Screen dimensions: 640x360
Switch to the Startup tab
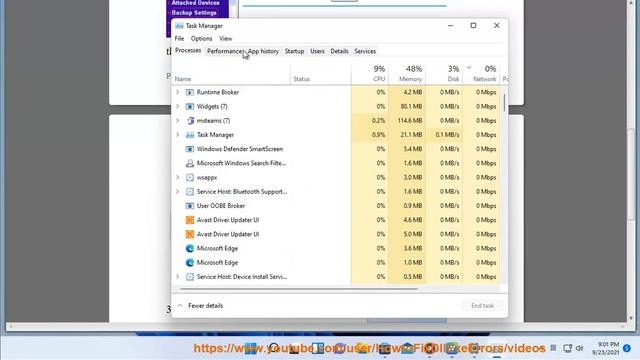[x=294, y=51]
